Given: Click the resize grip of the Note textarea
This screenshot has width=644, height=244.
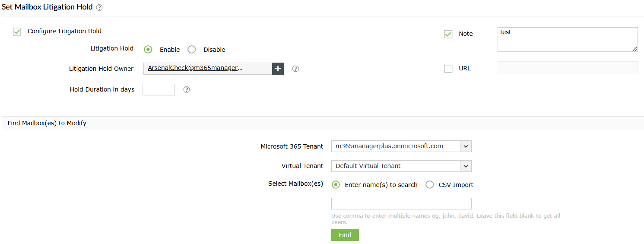Looking at the screenshot, I should click(x=634, y=49).
